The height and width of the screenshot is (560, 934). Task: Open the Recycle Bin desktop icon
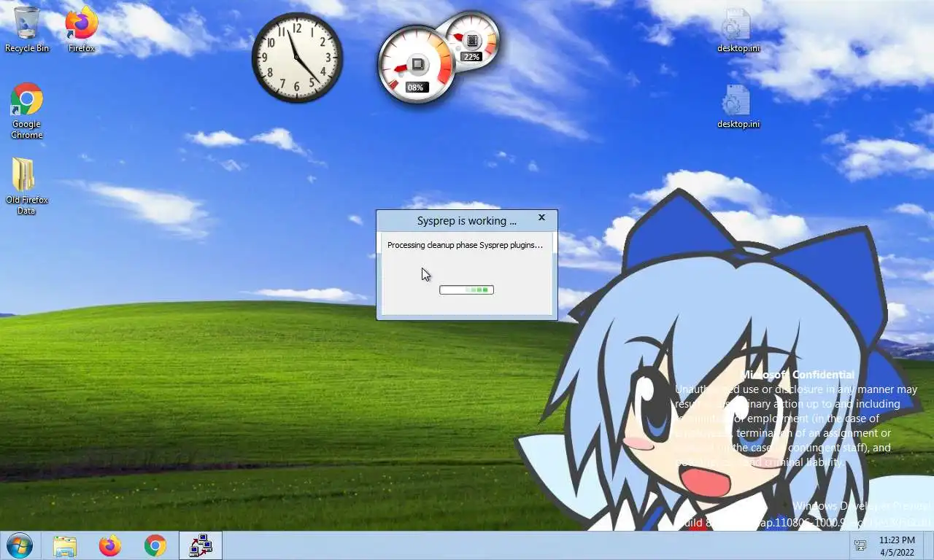(x=27, y=29)
